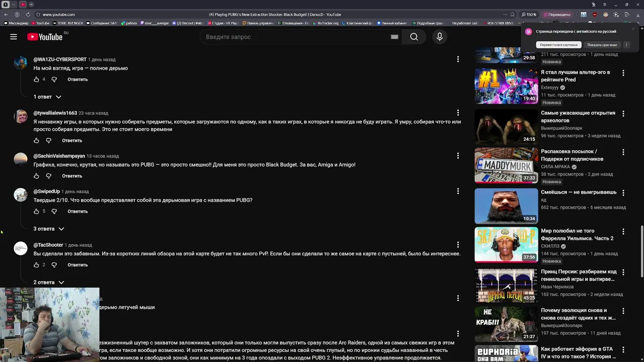
Task: Open options menu for @TacShooter comment
Action: tap(458, 245)
